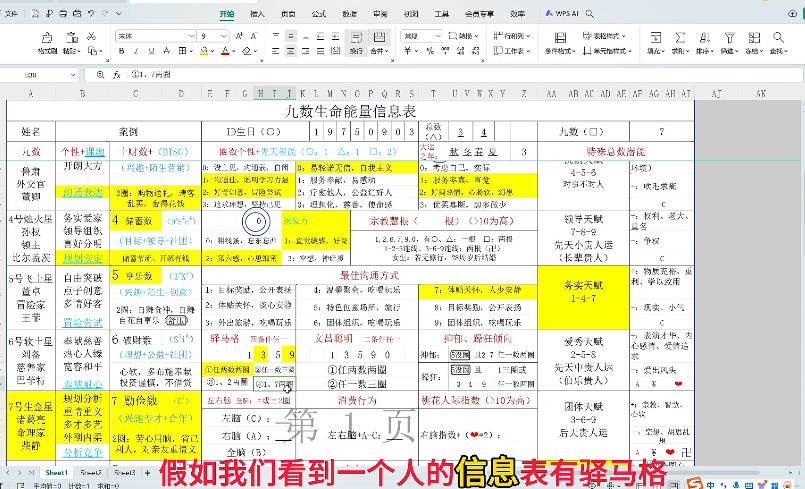Viewport: 805px width, 489px height.
Task: Click the Undo arrow in quick access bar
Action: click(x=90, y=14)
